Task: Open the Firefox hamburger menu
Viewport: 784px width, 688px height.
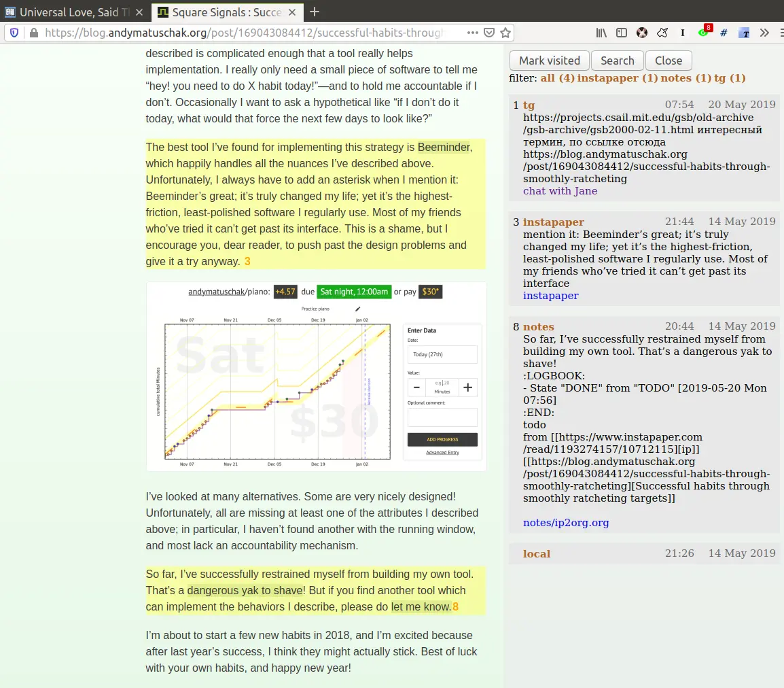Action: (x=778, y=33)
